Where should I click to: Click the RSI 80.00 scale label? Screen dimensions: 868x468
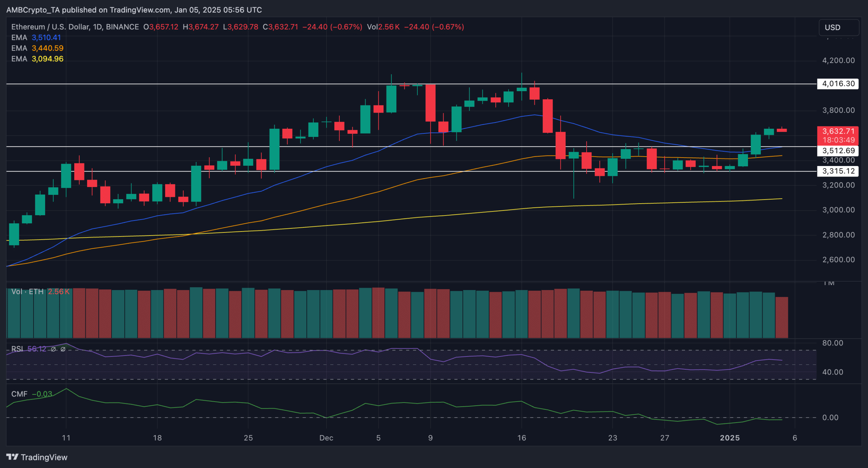pyautogui.click(x=833, y=343)
